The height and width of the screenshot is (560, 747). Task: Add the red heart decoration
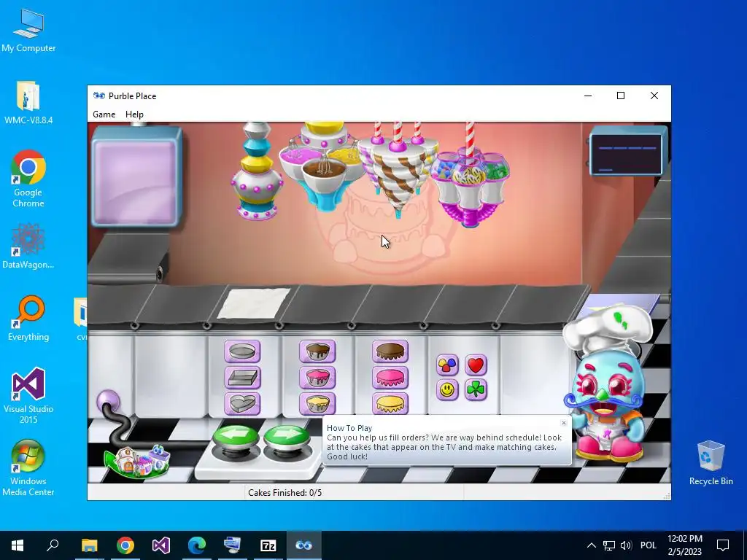476,365
